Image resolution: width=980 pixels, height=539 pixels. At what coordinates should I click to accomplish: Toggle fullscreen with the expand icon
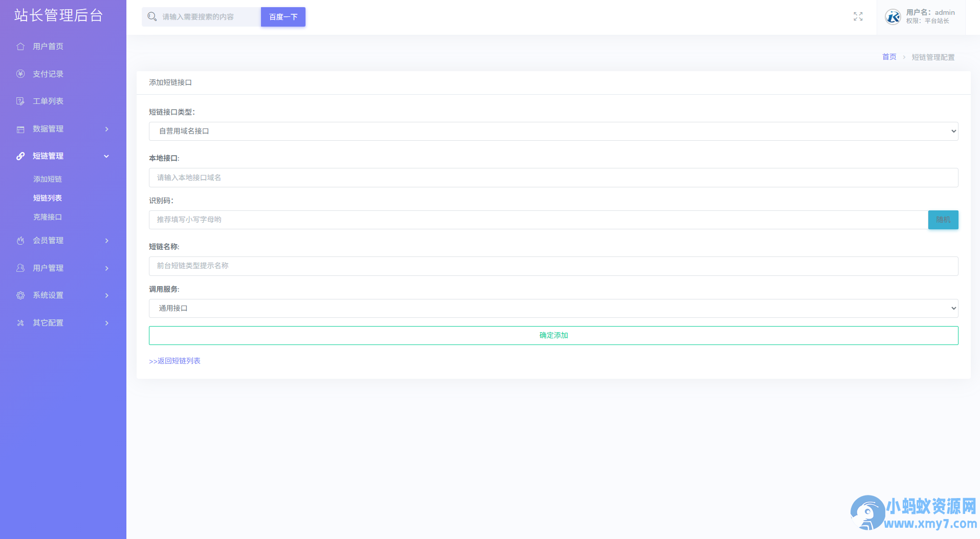click(858, 17)
